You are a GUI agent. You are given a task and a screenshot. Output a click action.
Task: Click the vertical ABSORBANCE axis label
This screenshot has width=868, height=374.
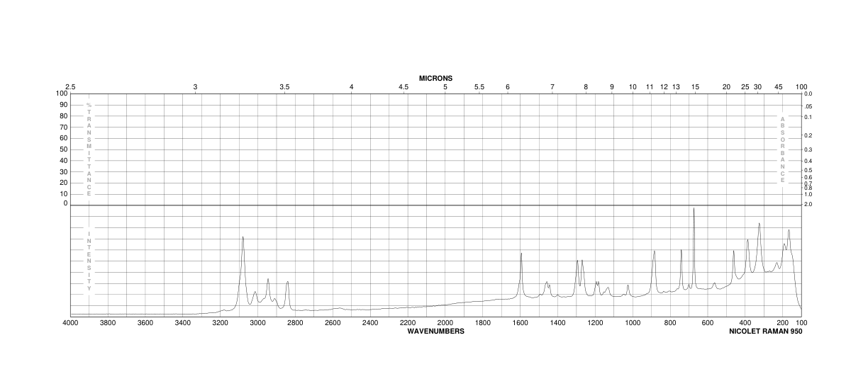coord(783,149)
